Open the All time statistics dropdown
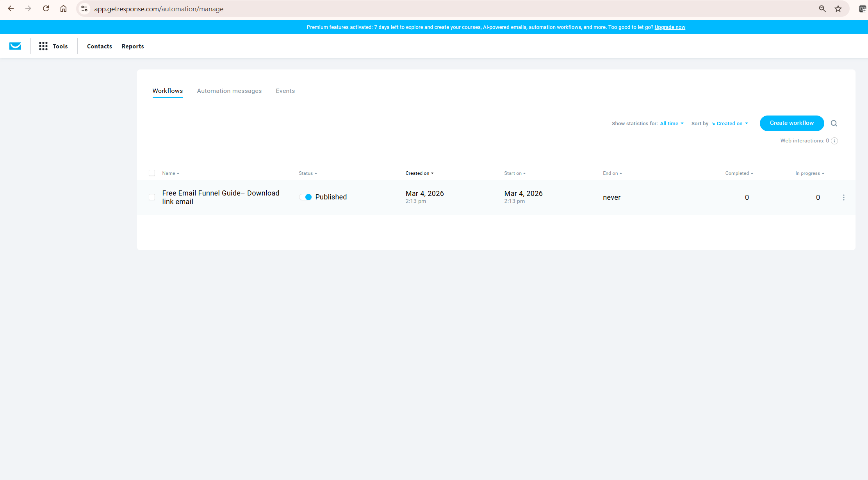 [671, 123]
